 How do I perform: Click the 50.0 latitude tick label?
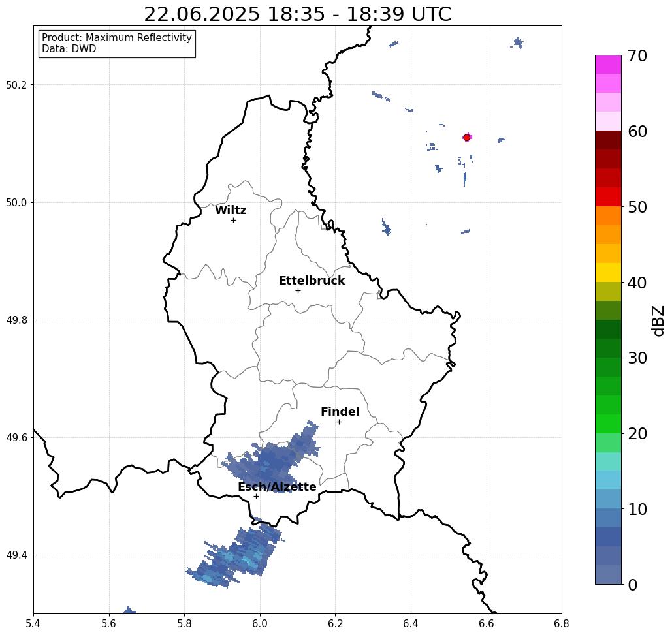16,202
